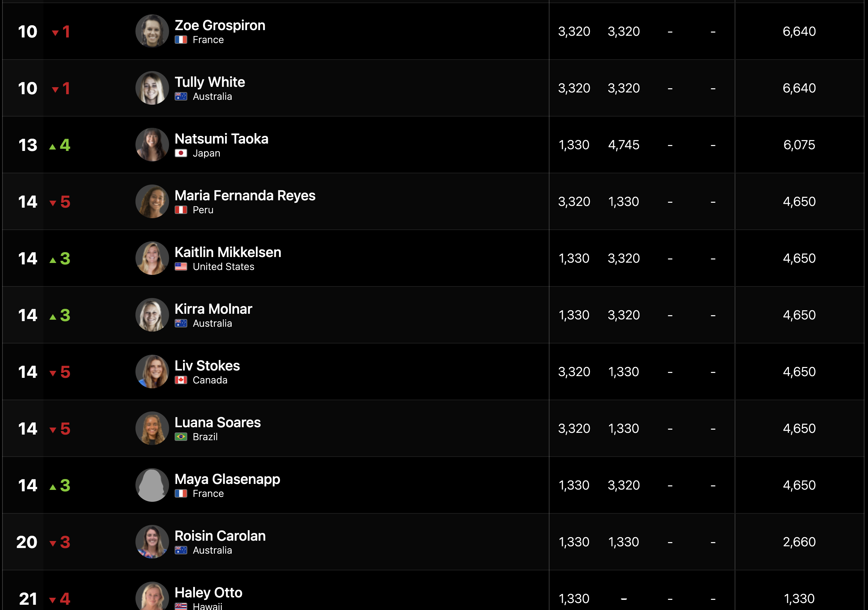Click the France flag under Zoe Grospiron
The height and width of the screenshot is (610, 868).
[x=181, y=40]
